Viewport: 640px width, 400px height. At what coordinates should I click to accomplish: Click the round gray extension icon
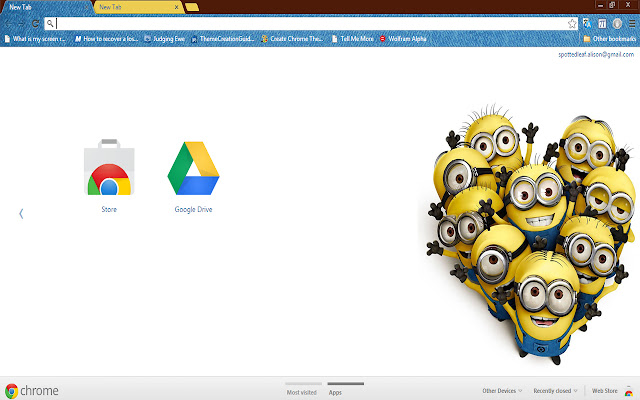tap(617, 24)
